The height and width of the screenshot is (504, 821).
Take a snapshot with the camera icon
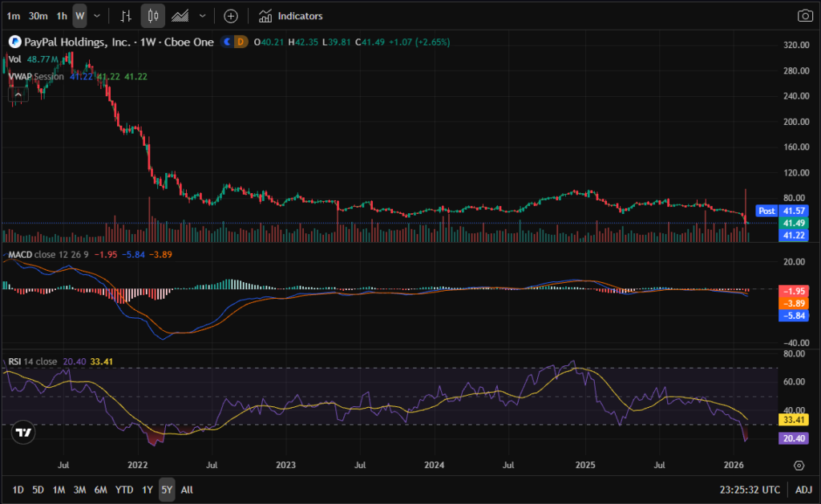pyautogui.click(x=804, y=16)
